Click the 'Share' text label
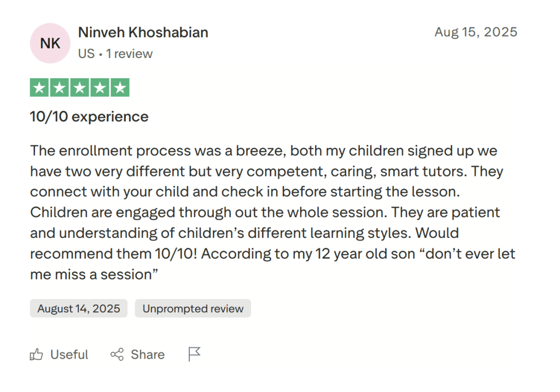The height and width of the screenshot is (392, 560). 147,354
